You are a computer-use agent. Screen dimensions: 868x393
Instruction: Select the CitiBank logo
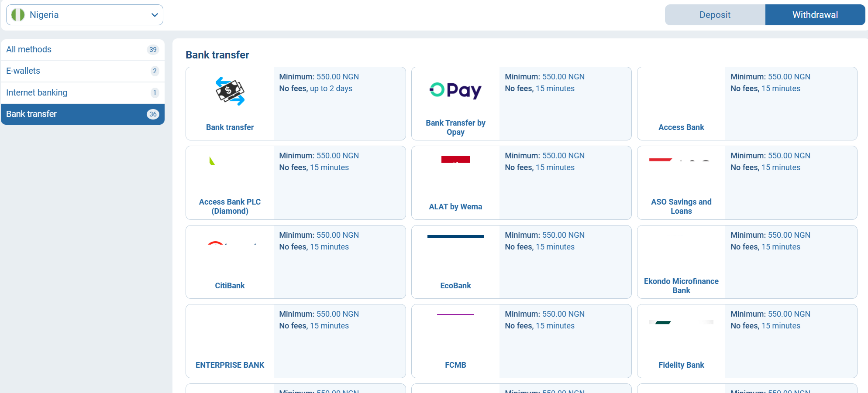(230, 244)
